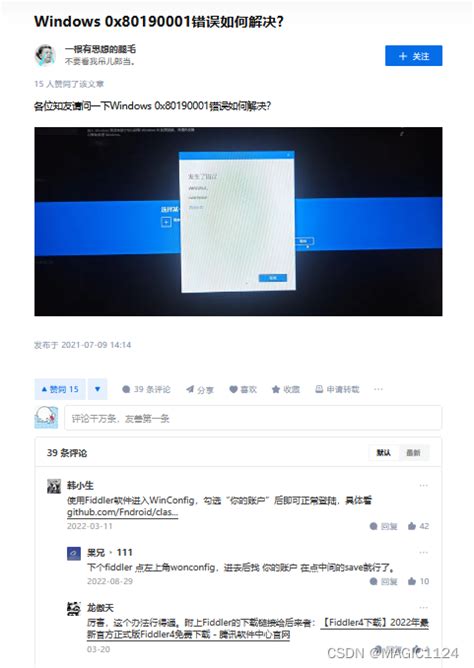This screenshot has width=474, height=668.
Task: Like 呆兄's comment with 10 likes
Action: (x=418, y=581)
